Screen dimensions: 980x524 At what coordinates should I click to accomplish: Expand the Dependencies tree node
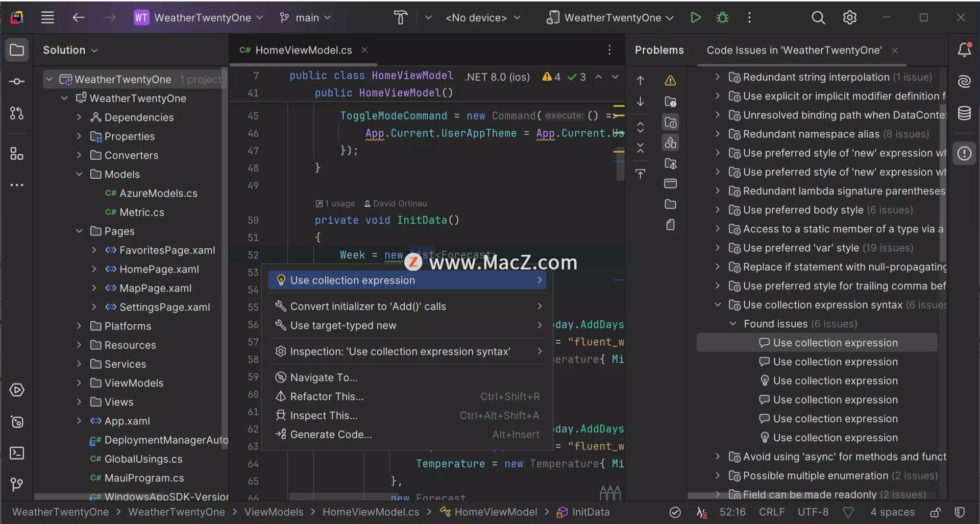point(79,117)
